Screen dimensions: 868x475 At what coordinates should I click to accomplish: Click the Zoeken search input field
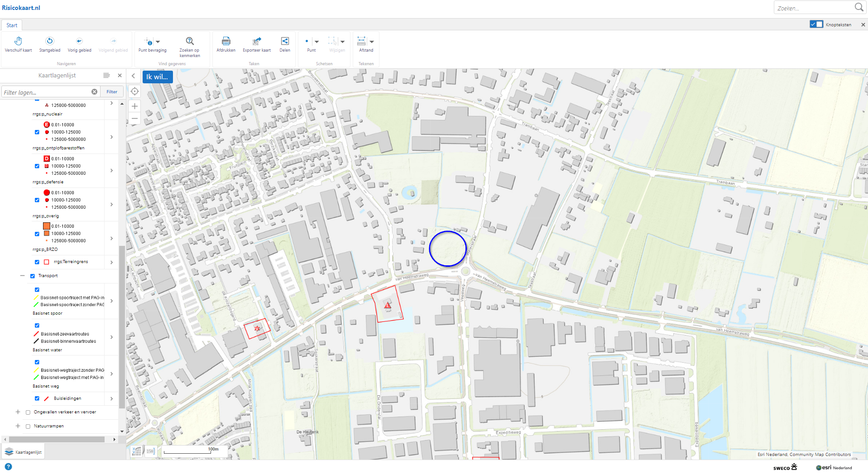click(813, 8)
